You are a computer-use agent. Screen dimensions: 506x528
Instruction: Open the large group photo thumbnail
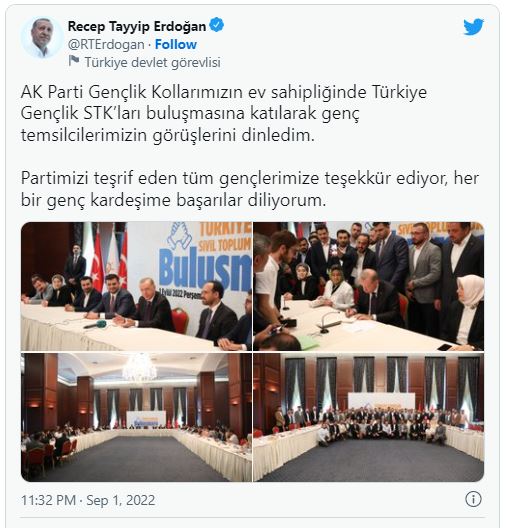369,417
